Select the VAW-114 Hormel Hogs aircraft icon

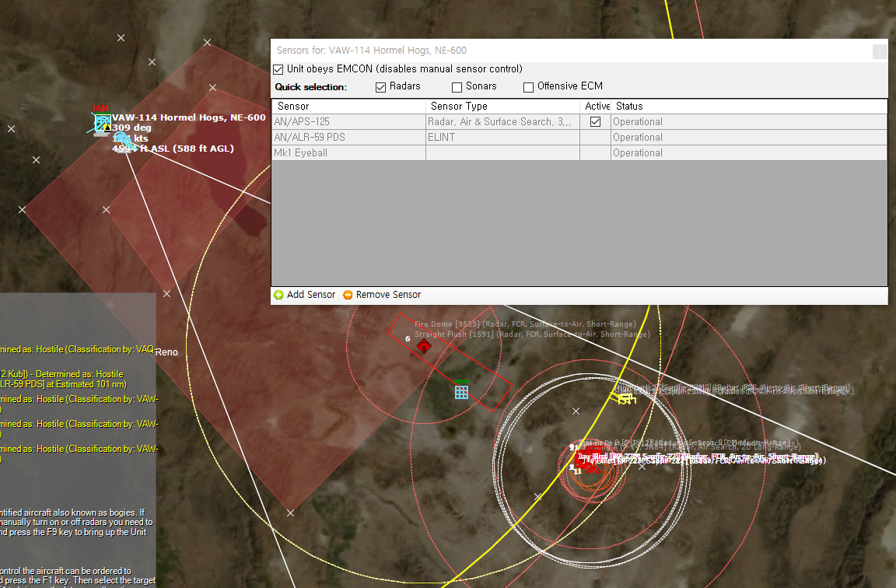[x=103, y=123]
